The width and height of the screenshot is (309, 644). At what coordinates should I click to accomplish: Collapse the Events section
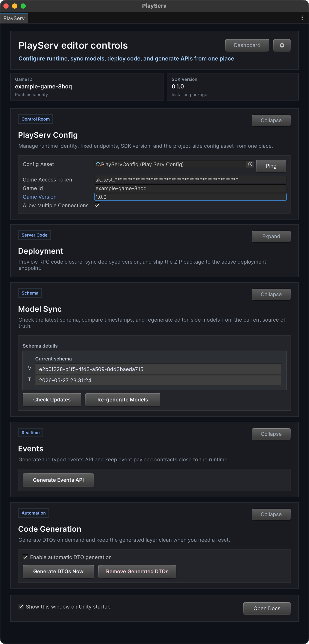271,434
